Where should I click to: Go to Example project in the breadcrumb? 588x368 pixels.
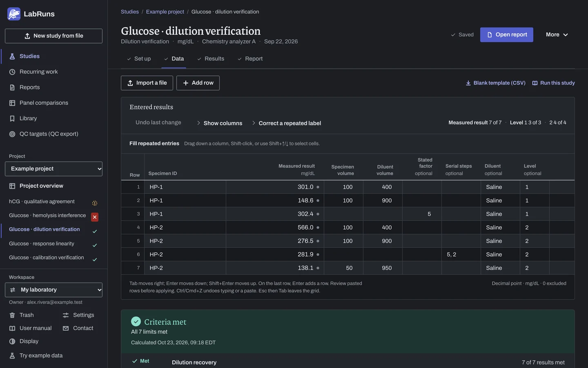pyautogui.click(x=165, y=12)
